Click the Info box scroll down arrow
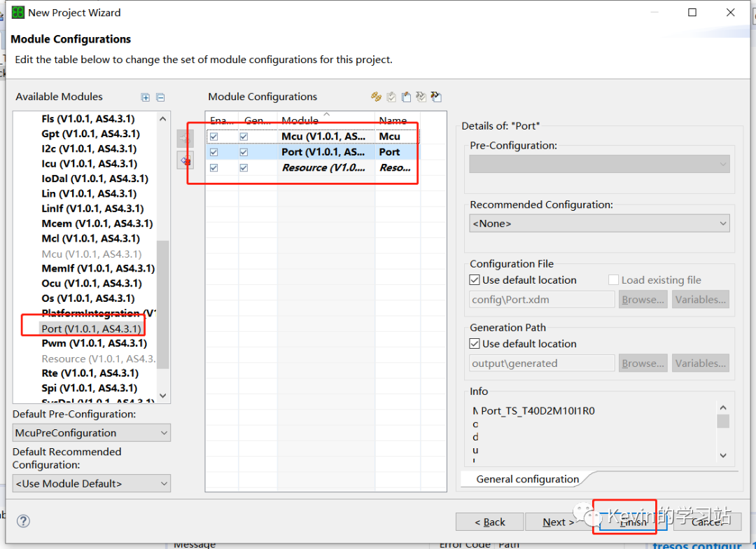 tap(722, 455)
